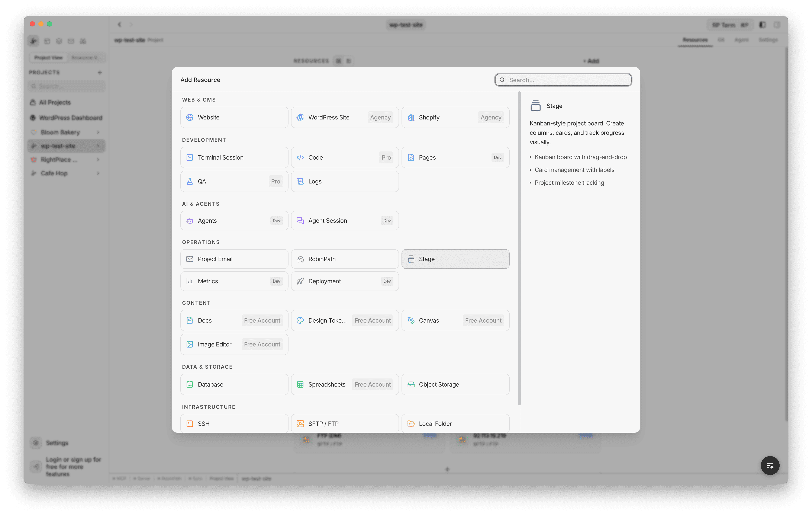Open the Git tab
812x515 pixels.
tap(722, 39)
